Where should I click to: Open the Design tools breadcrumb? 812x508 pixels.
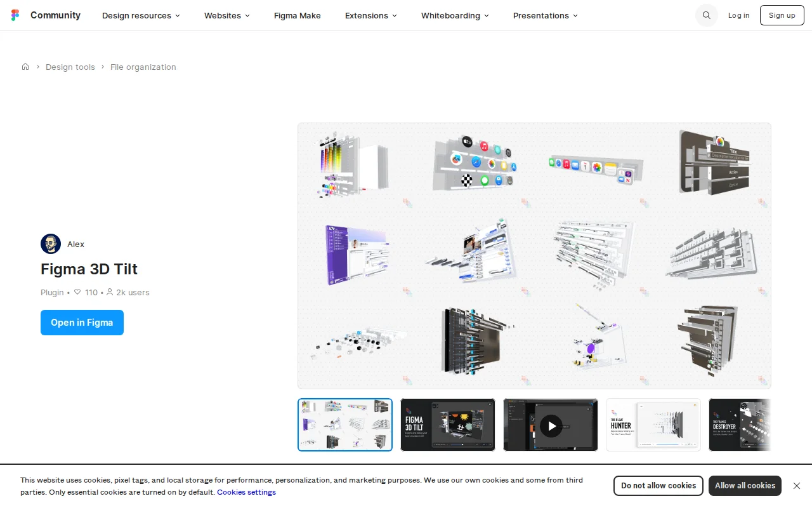coord(70,67)
